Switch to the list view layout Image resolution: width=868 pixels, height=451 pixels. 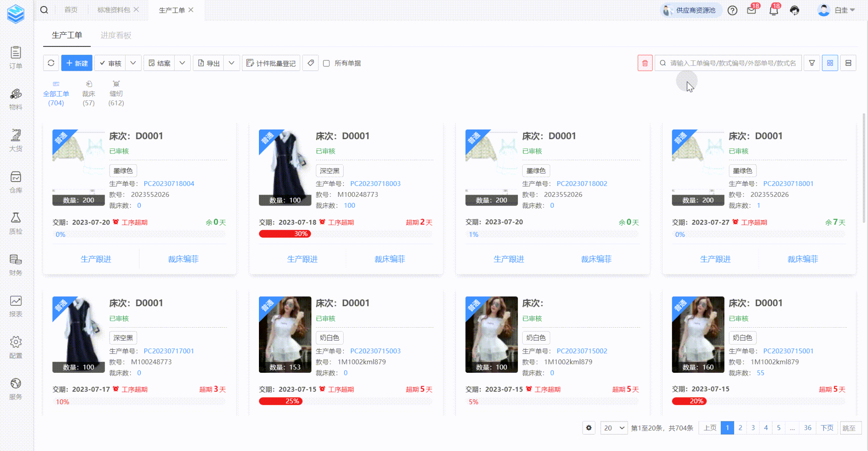coord(848,63)
